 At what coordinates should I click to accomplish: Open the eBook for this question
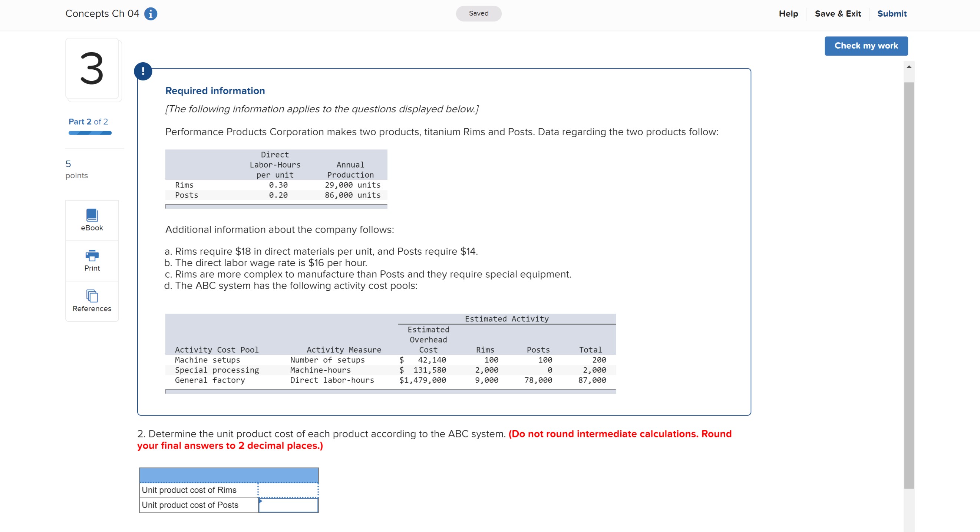(x=92, y=220)
